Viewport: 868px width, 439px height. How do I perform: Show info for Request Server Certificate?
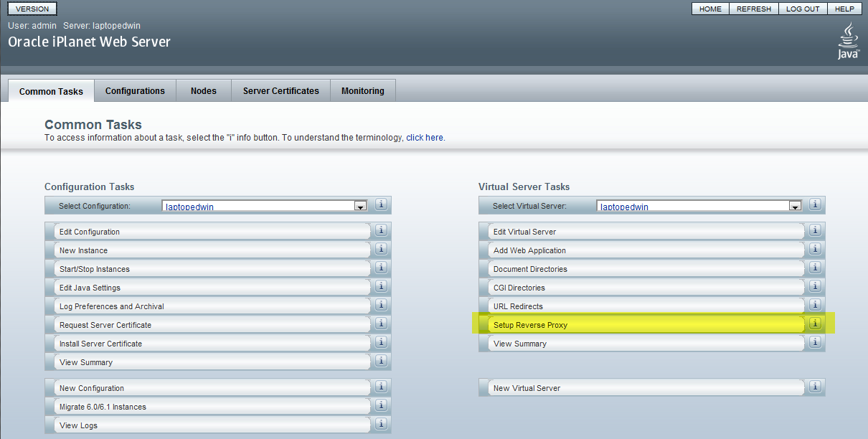[381, 324]
